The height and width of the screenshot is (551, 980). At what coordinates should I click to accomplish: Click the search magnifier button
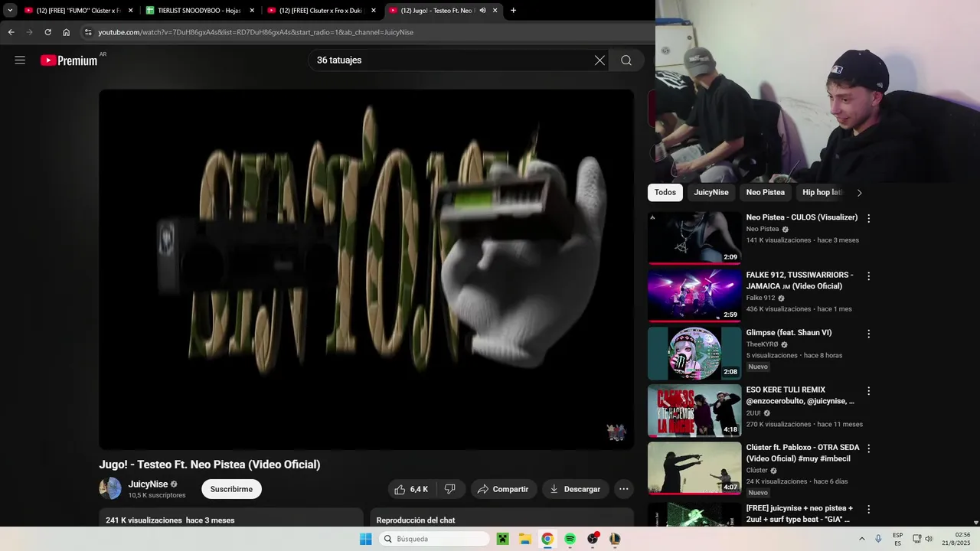coord(626,60)
